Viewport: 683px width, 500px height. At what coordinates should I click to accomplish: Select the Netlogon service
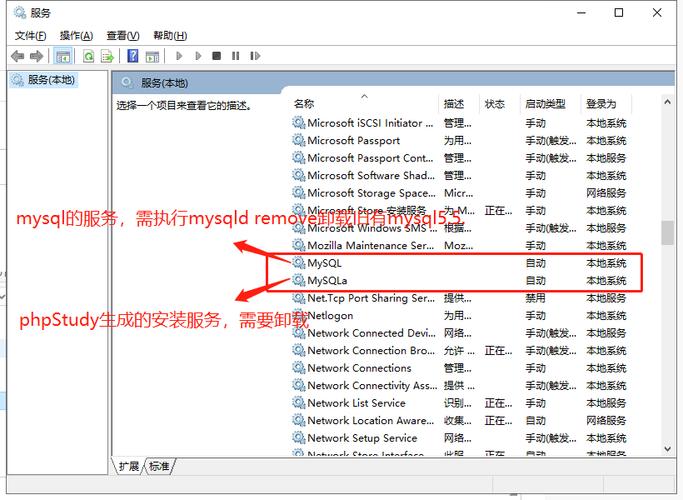(x=461, y=315)
